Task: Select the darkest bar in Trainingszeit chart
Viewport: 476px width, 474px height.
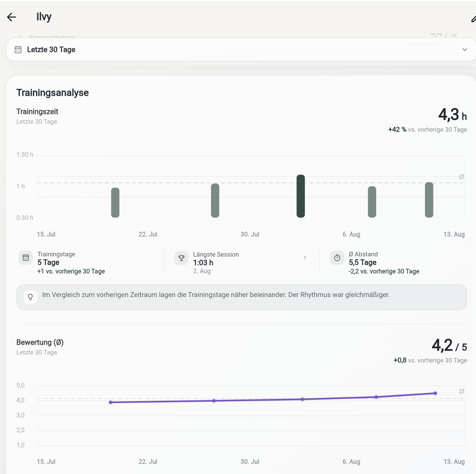Action: pos(301,196)
